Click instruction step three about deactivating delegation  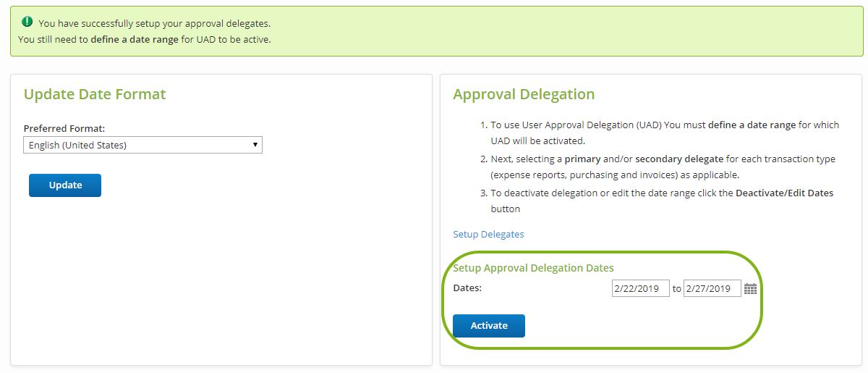(661, 201)
